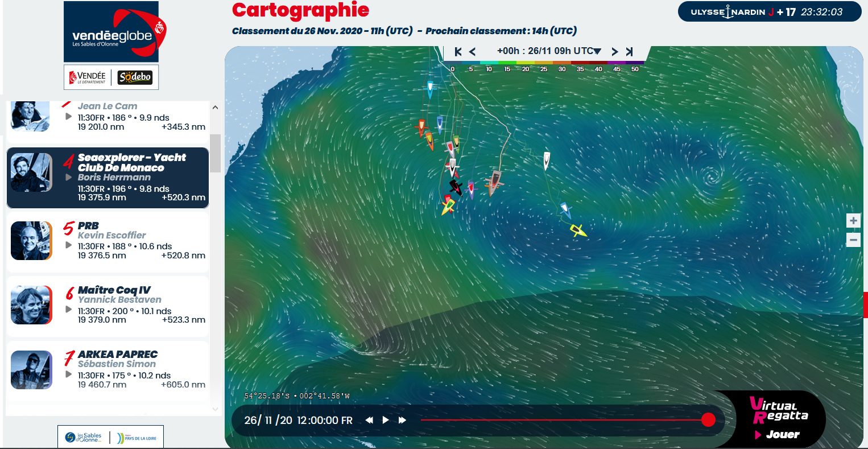Click the purple 45-knot wind scale segment
The width and height of the screenshot is (868, 449).
point(617,63)
